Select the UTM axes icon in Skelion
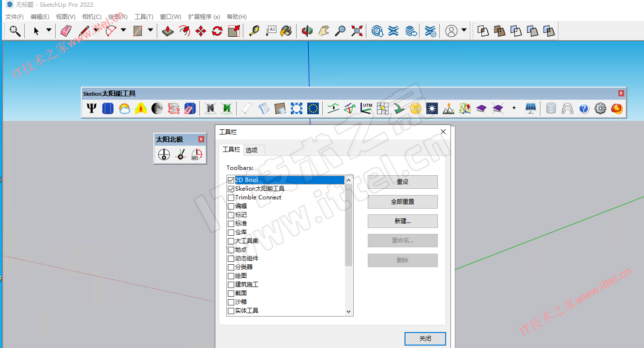 pos(366,108)
